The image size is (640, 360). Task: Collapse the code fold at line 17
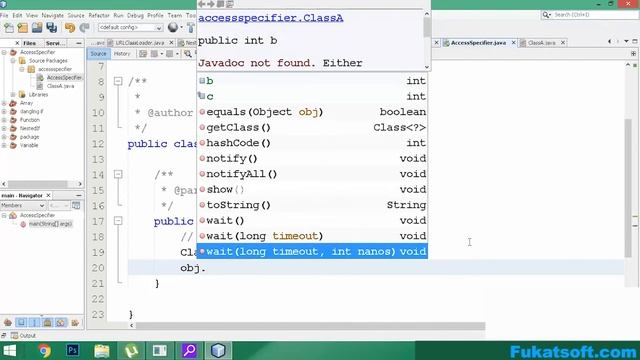pos(118,221)
